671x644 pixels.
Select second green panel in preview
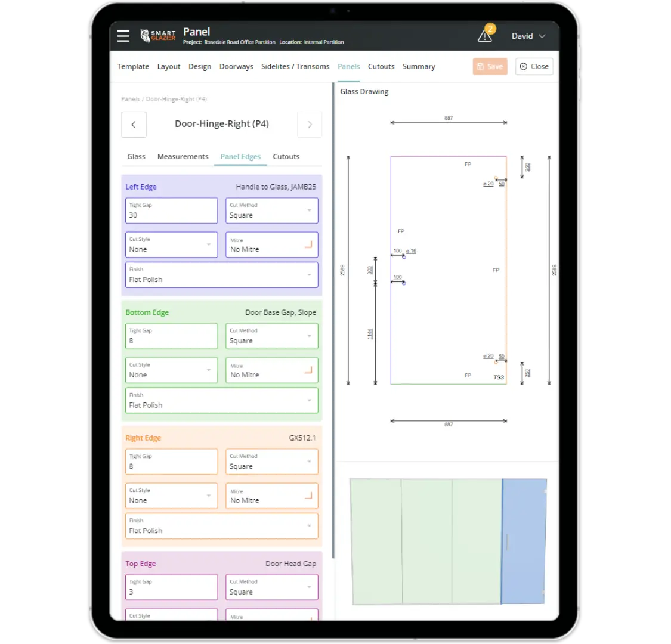pyautogui.click(x=426, y=541)
